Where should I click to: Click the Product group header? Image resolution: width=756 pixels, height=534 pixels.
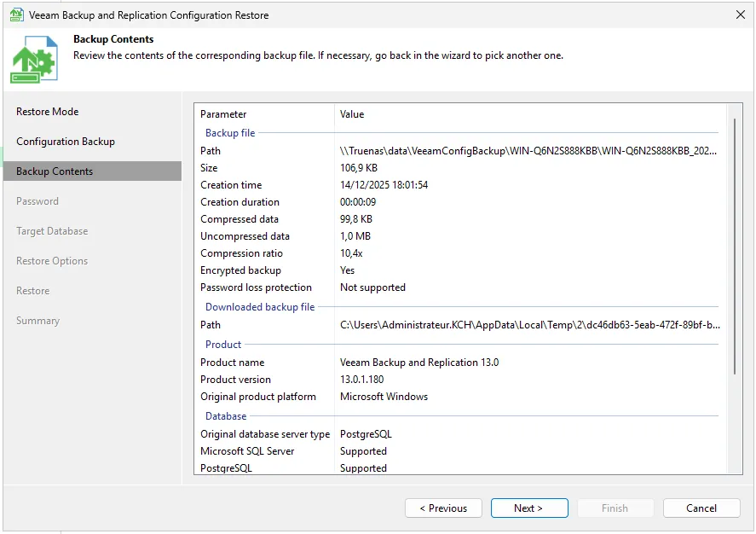(223, 345)
